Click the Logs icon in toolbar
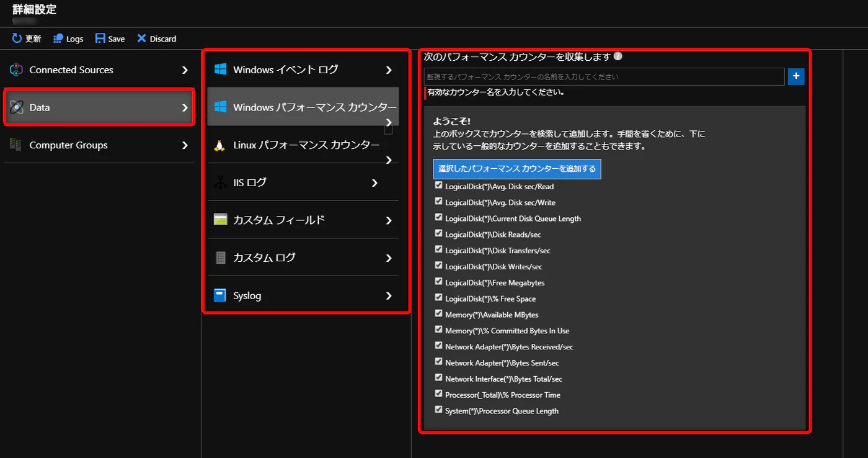This screenshot has width=868, height=458. [x=58, y=38]
